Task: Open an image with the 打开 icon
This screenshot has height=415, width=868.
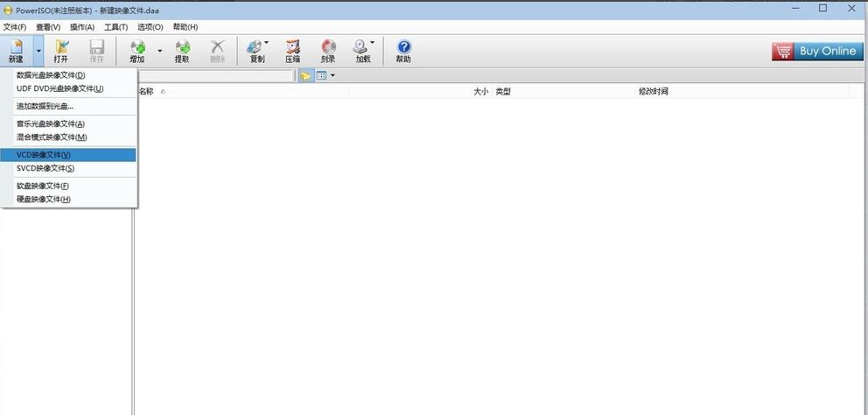Action: point(61,51)
